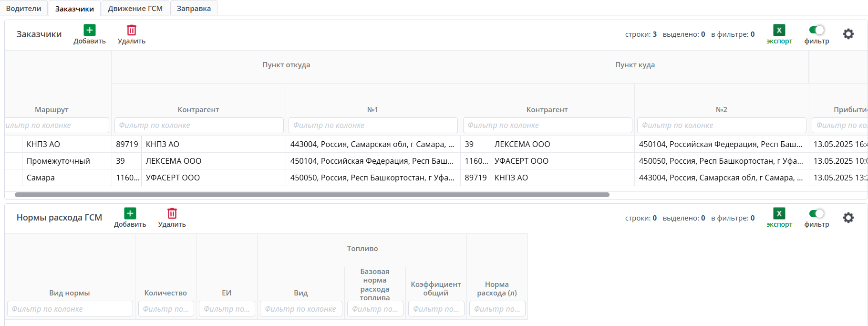Image resolution: width=868 pixels, height=326 pixels.
Task: Click the green Add icon in Заказчики panel
Action: coord(90,30)
